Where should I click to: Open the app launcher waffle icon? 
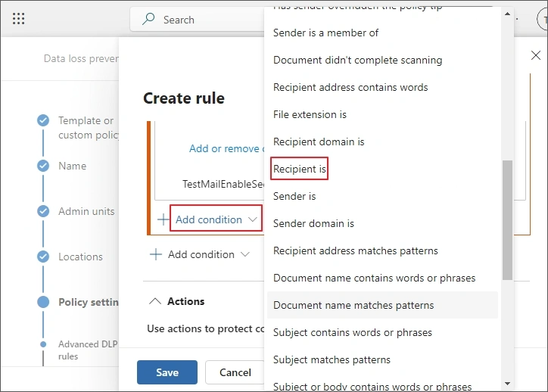(x=18, y=18)
